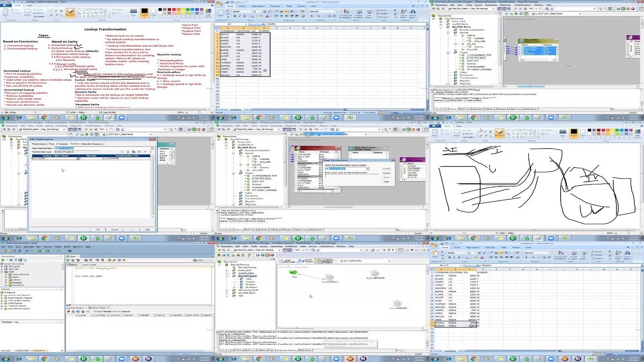This screenshot has height=362, width=644.
Task: Select Brushes in the Untitled Paint sketch window
Action: pyautogui.click(x=500, y=133)
